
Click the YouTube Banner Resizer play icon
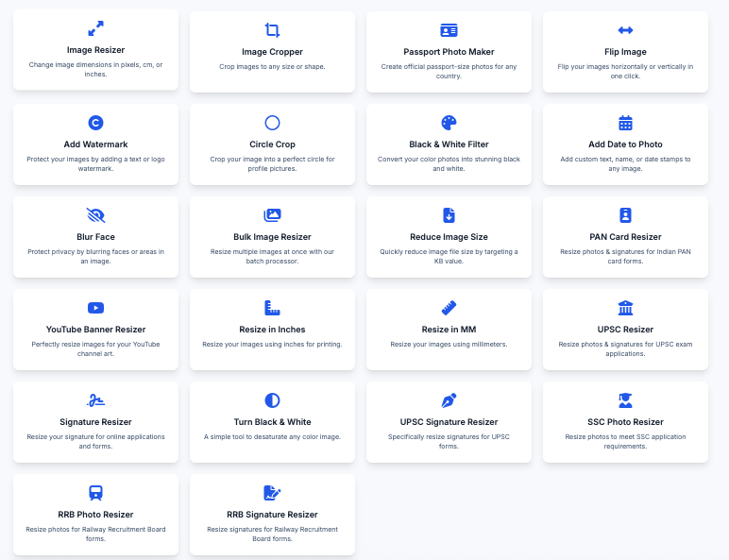pos(95,307)
